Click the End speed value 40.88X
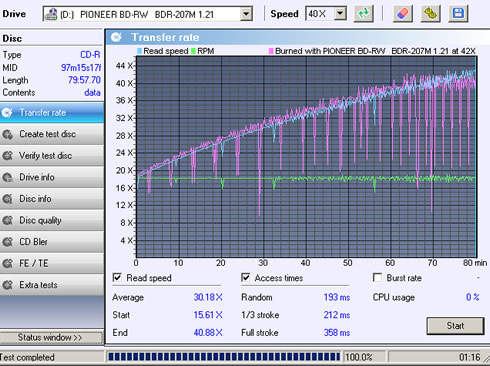The width and height of the screenshot is (490, 366). pyautogui.click(x=208, y=332)
